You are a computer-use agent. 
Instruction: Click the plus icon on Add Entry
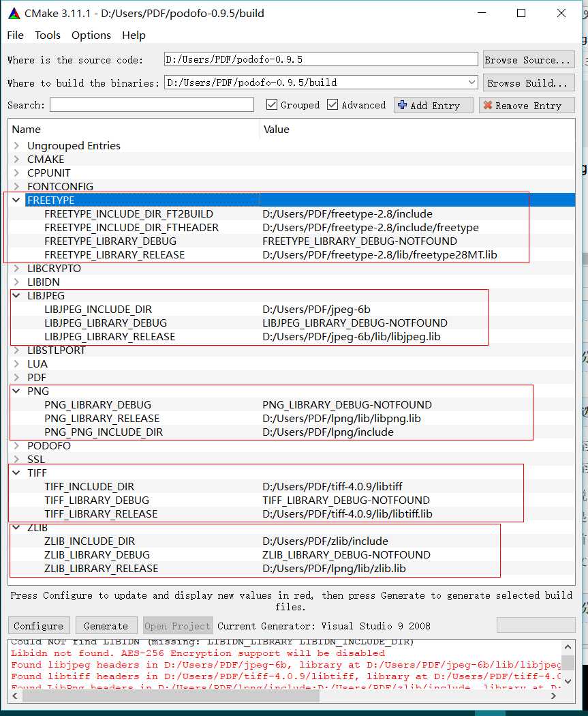[402, 105]
